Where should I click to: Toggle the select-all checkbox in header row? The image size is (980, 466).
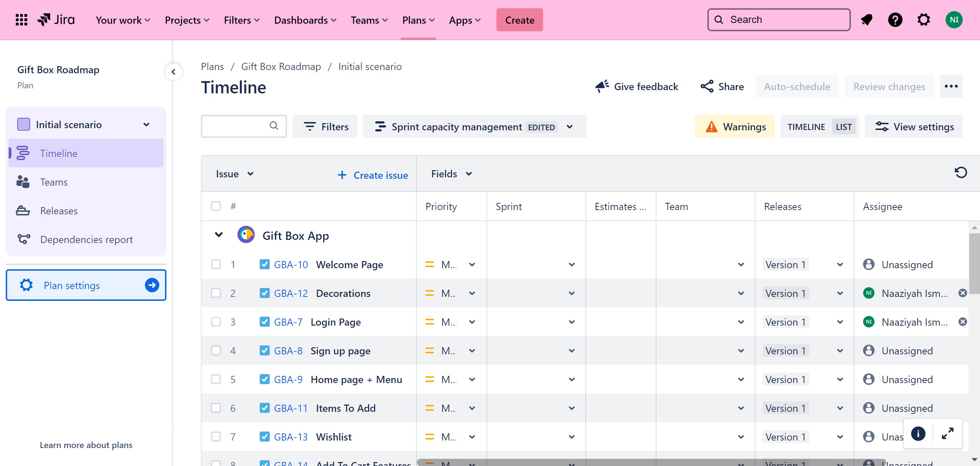click(216, 206)
